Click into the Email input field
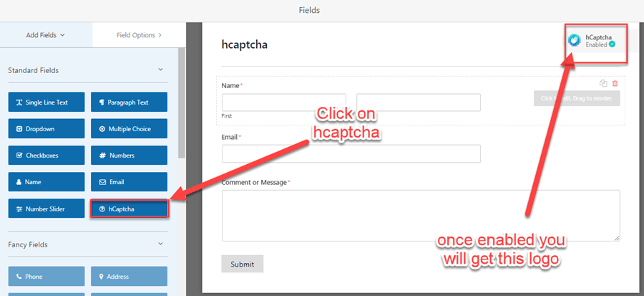Screen dimensions: 644x296 pyautogui.click(x=351, y=154)
